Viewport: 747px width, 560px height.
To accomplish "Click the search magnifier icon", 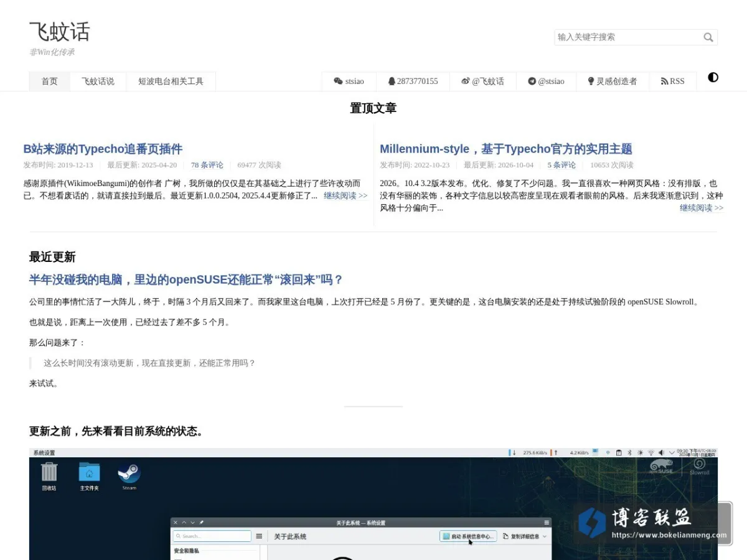I will pos(708,37).
